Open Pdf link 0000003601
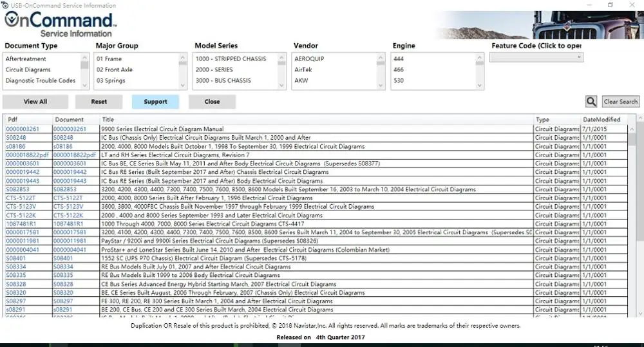Screen dimensions: 644x347 (23, 164)
